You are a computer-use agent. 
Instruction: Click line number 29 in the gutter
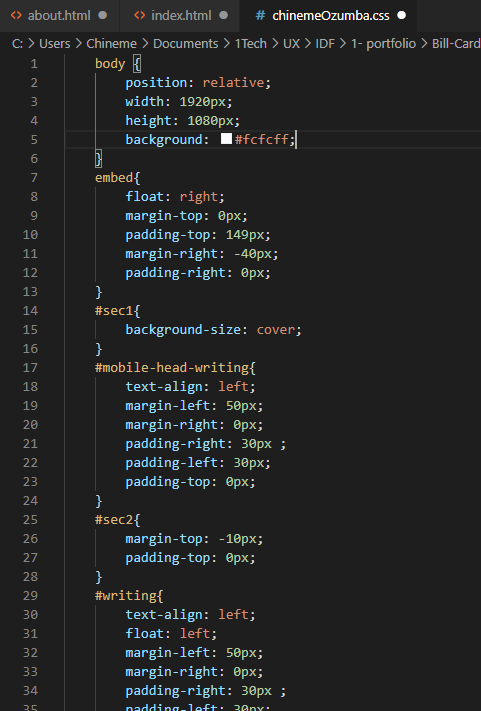coord(30,596)
